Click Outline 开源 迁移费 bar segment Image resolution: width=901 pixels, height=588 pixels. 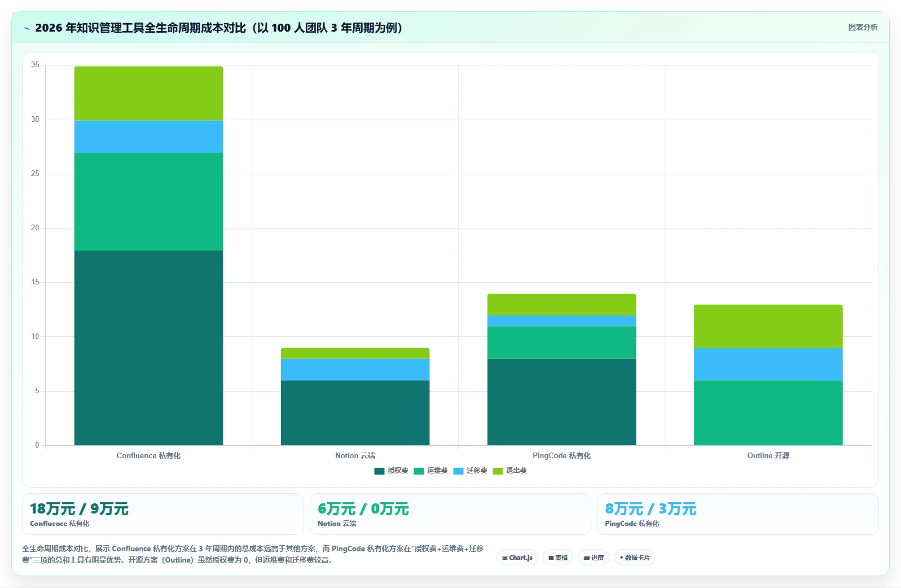click(x=768, y=364)
